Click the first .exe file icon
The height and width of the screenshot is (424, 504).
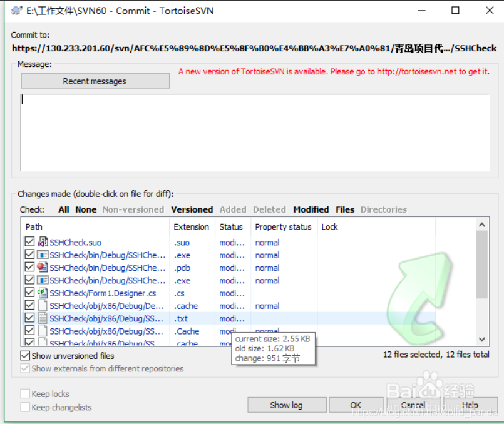pos(43,255)
